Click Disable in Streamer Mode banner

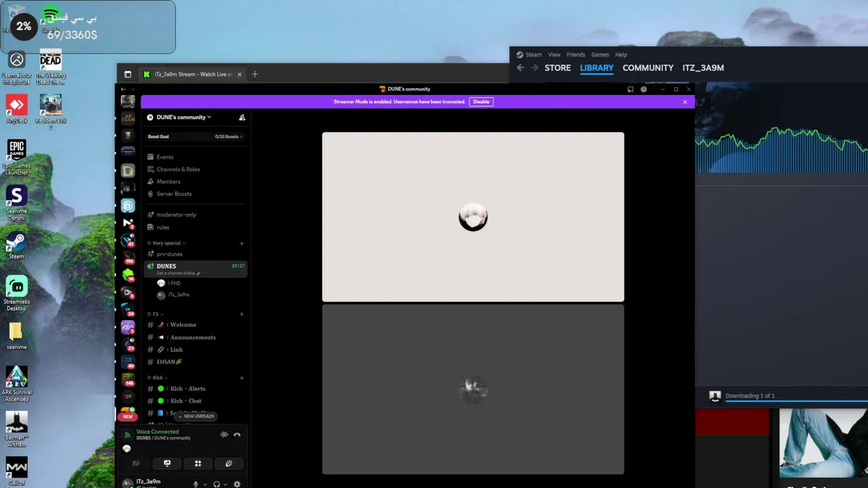click(481, 102)
